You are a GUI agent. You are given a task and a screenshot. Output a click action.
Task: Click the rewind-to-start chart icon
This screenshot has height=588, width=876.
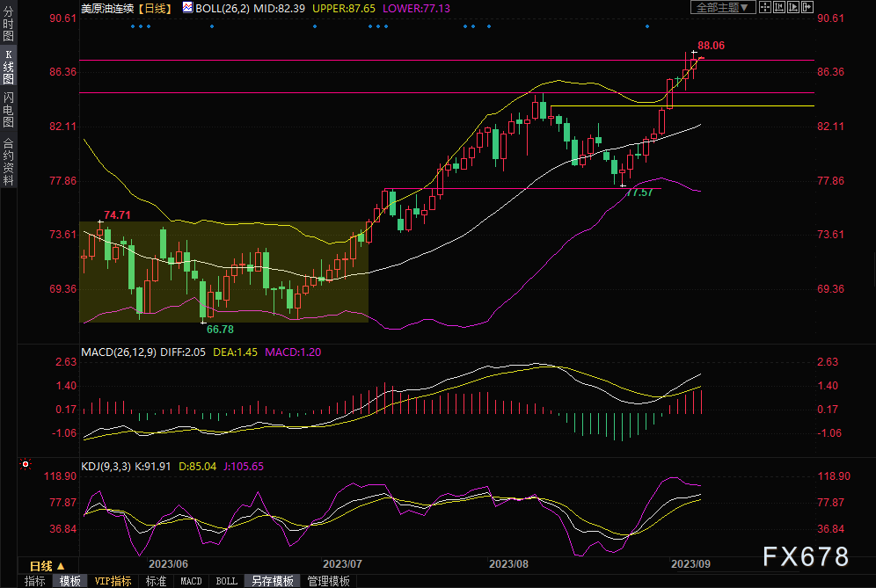pyautogui.click(x=778, y=7)
